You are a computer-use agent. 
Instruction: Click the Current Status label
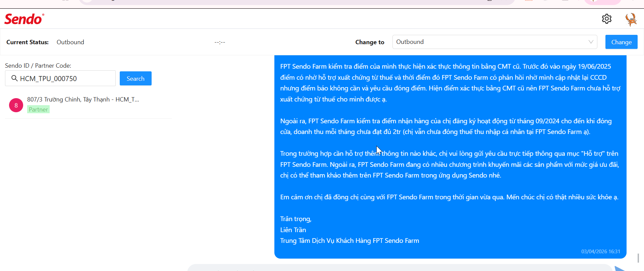point(28,42)
